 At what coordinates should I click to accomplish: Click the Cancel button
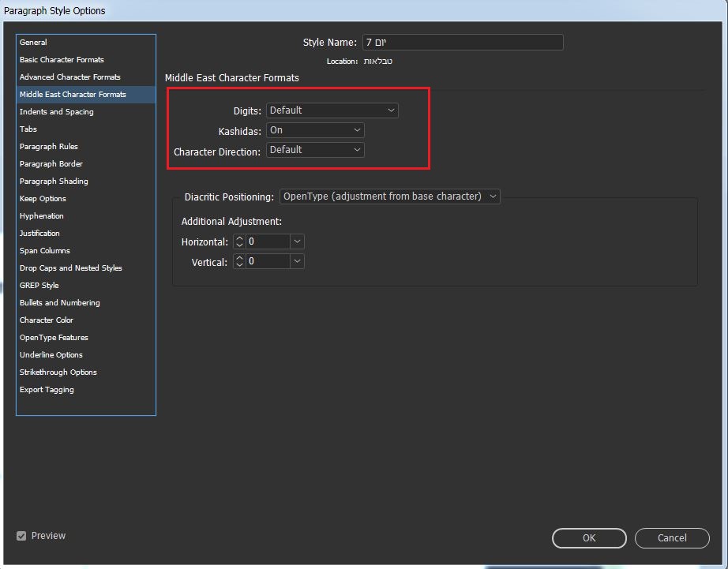pyautogui.click(x=672, y=538)
